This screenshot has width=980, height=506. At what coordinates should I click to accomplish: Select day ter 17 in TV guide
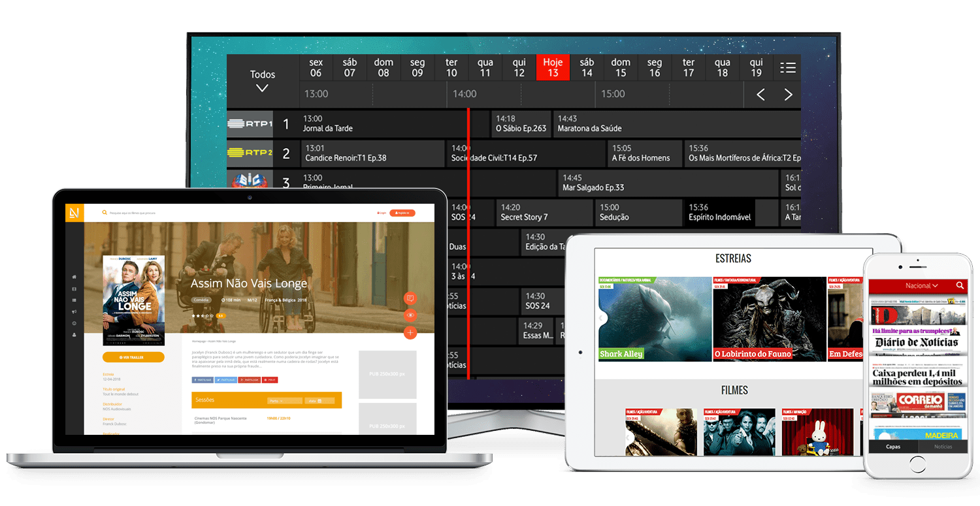(x=689, y=67)
